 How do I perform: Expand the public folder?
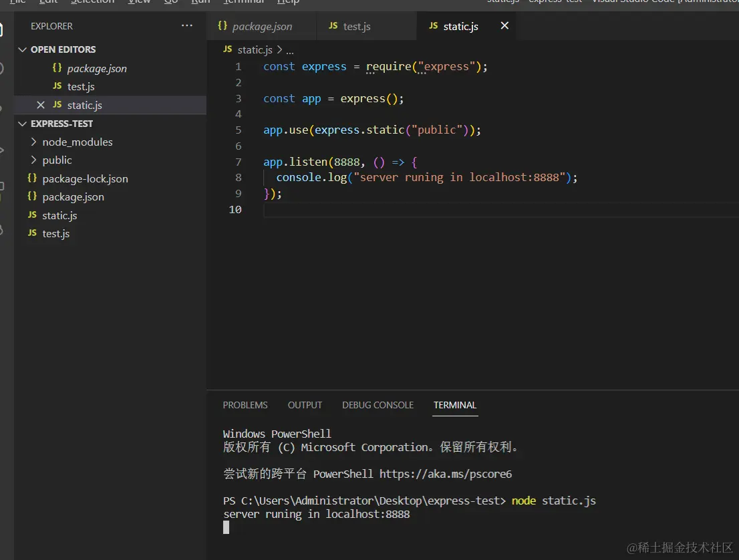click(34, 160)
